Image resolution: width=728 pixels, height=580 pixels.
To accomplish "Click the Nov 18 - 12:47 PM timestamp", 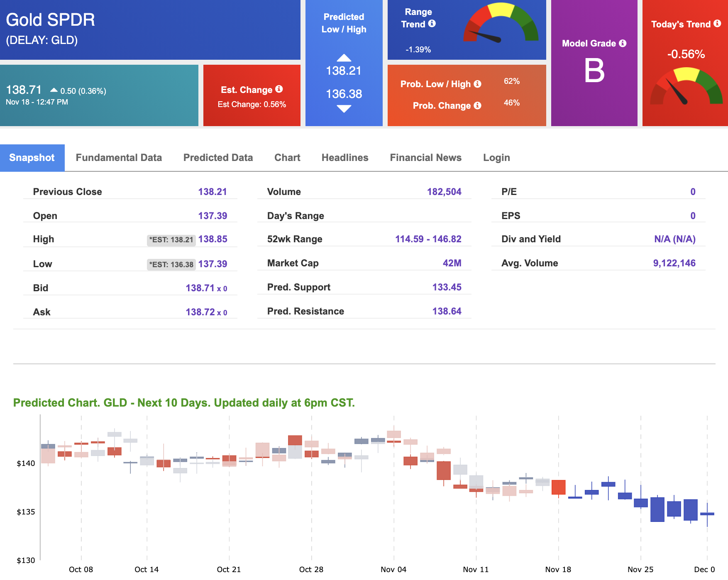I will pos(37,102).
